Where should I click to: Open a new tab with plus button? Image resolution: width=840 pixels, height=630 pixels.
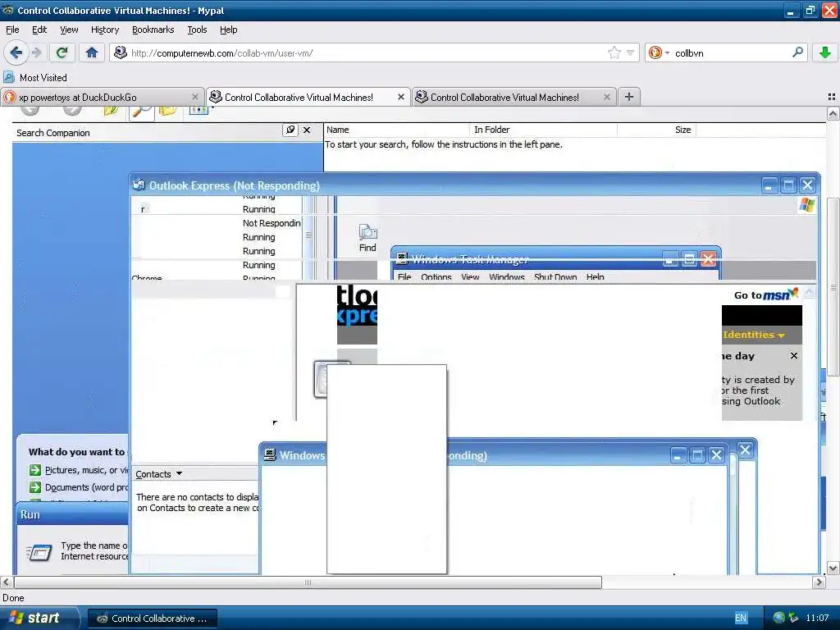(x=629, y=97)
